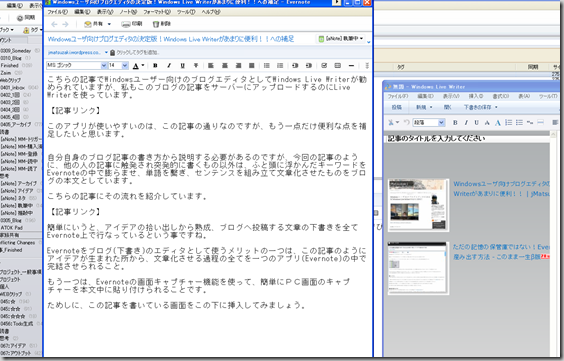Expand the note header chevron below the notebook selector
564x361 pixels.
(369, 42)
